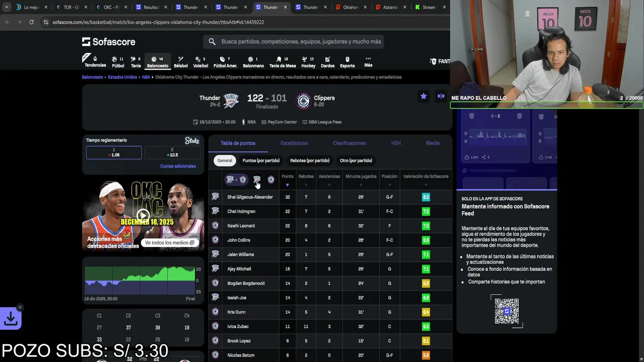Screen dimensions: 644x362
Task: Sort table by Rebotes column
Action: point(306,179)
